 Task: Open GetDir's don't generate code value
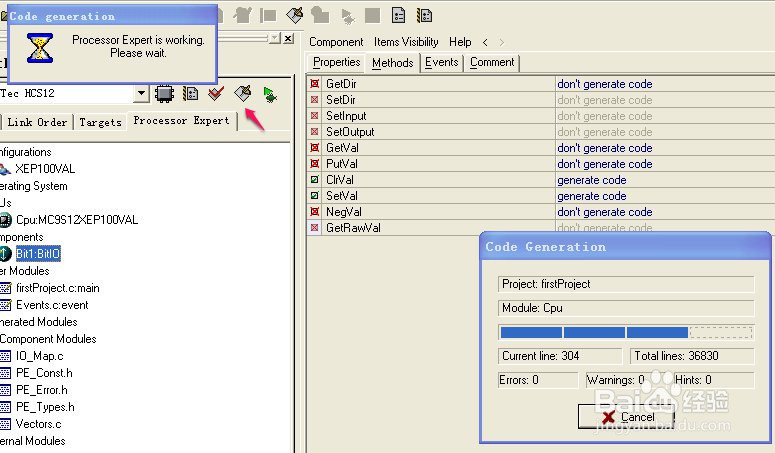pyautogui.click(x=604, y=84)
